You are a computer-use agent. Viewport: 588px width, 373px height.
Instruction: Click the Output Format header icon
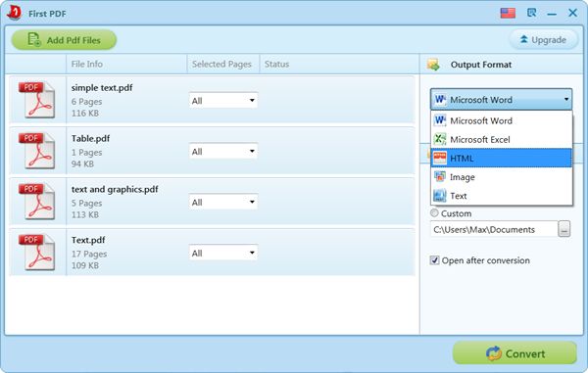[433, 65]
